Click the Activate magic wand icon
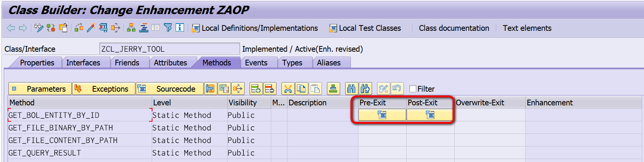 [91, 28]
